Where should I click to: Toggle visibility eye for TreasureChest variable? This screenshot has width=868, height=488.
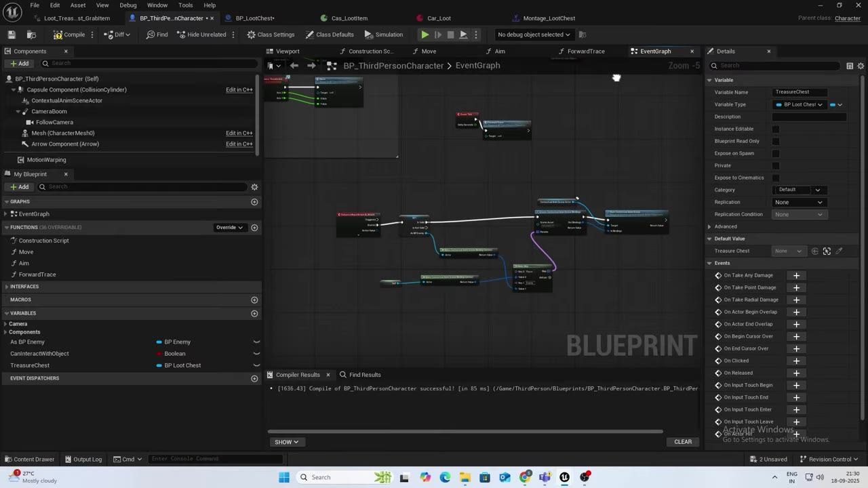coord(256,365)
